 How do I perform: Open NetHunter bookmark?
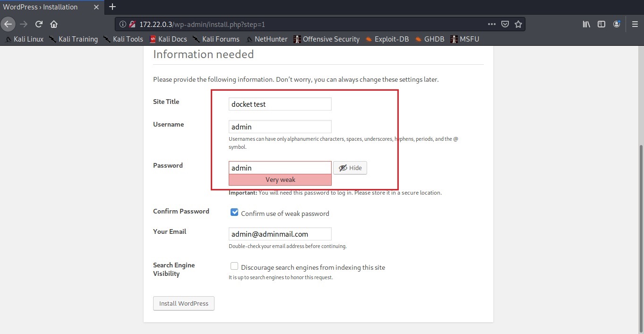266,39
